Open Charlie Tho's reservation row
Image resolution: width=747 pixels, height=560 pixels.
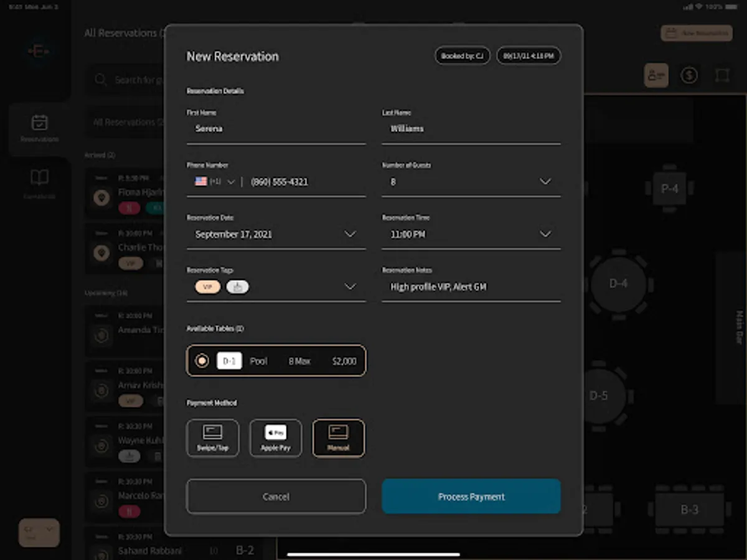[x=125, y=248]
